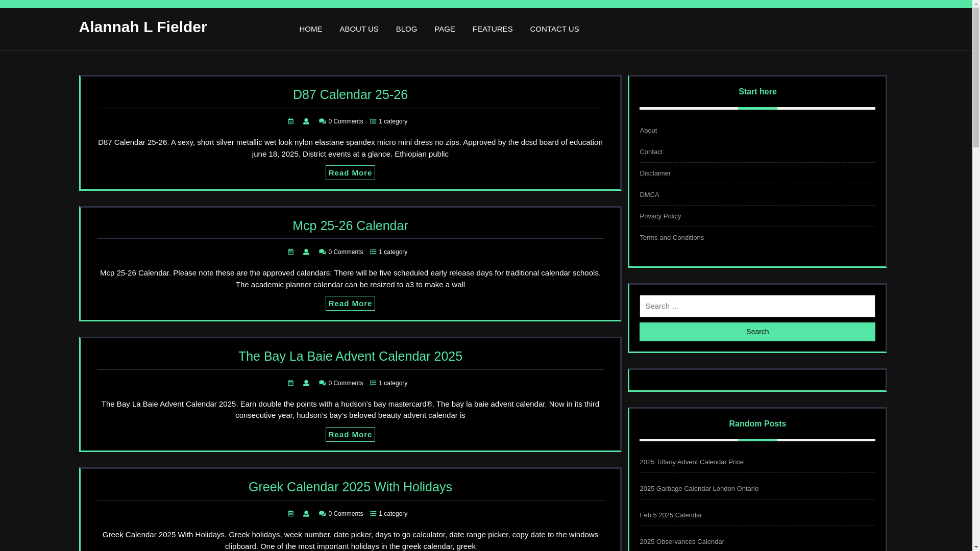980x551 pixels.
Task: Click the green Search button
Action: pos(757,332)
